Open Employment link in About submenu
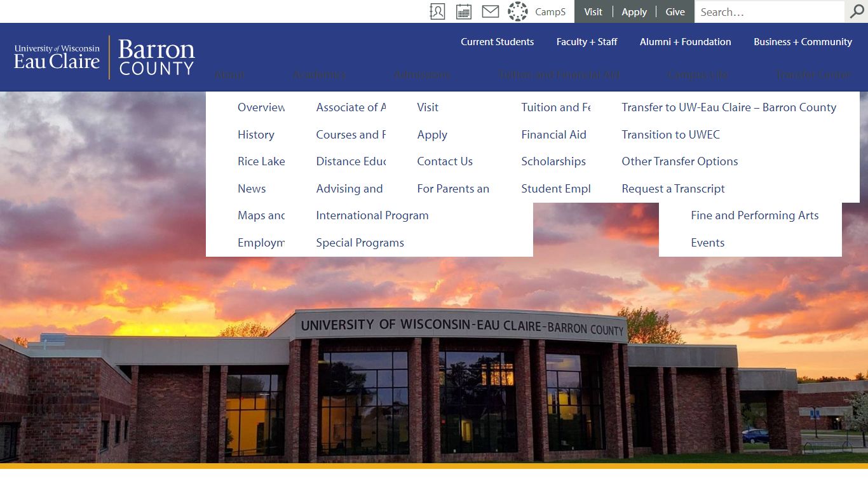Image resolution: width=868 pixels, height=488 pixels. point(261,243)
